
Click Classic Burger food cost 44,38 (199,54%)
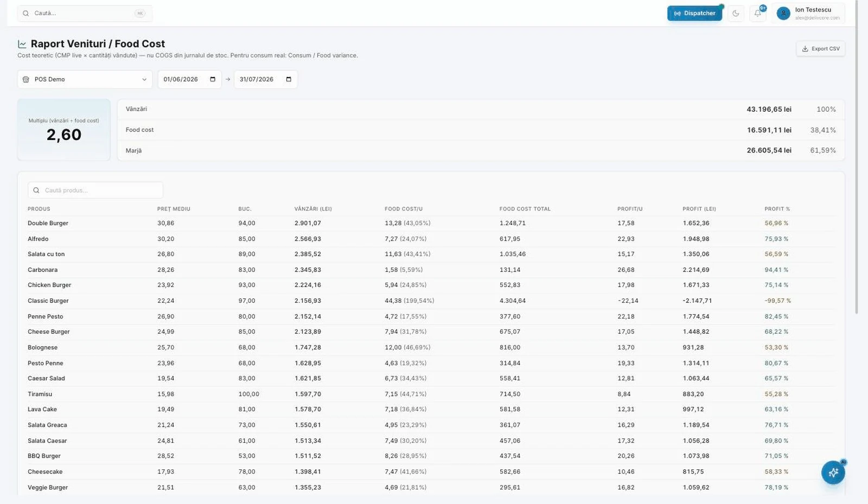coord(410,301)
